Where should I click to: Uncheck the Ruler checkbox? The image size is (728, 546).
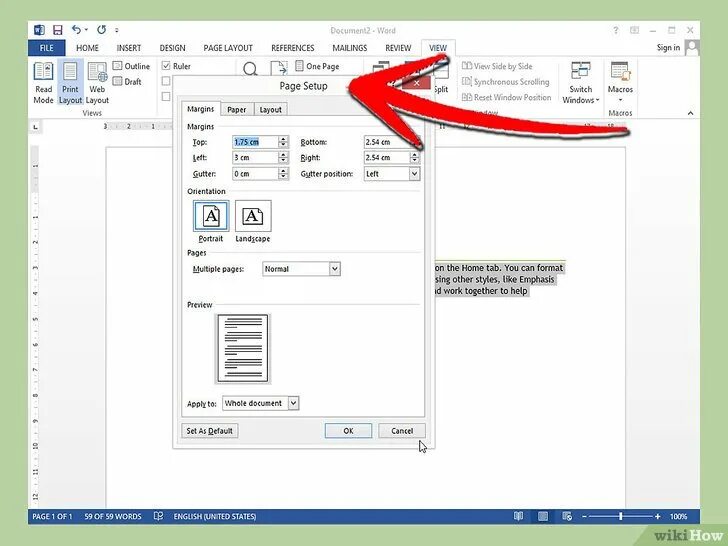[x=166, y=66]
